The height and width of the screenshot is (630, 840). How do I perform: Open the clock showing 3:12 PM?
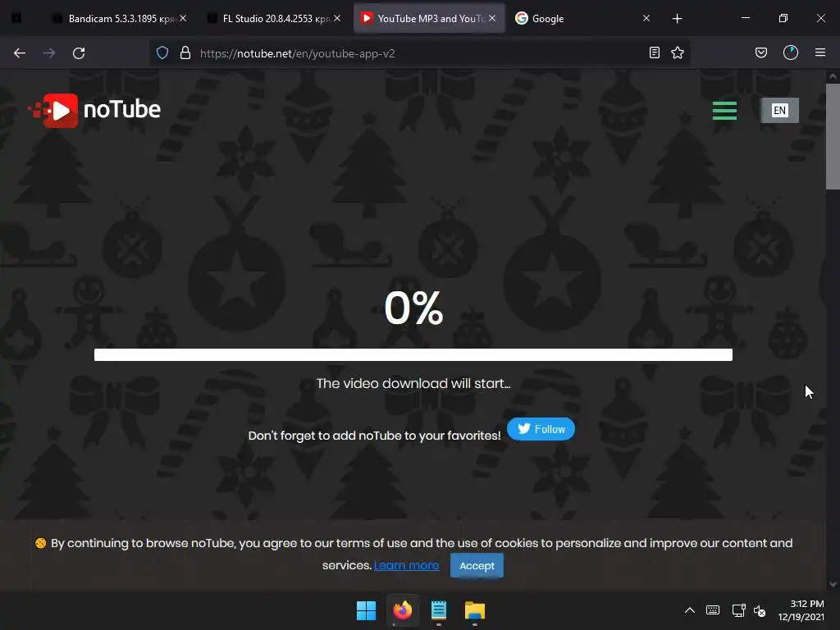click(x=801, y=610)
